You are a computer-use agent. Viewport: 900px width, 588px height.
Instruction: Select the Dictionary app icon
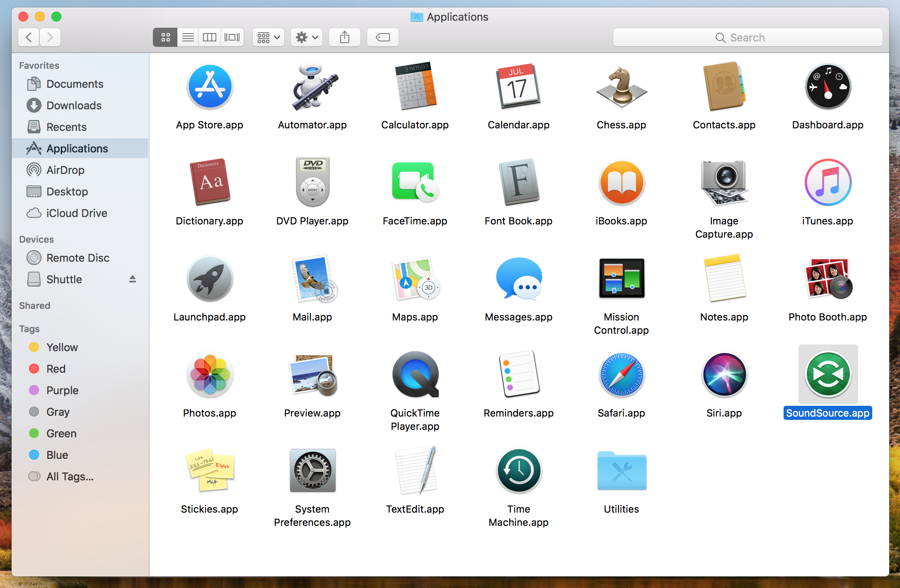[210, 182]
